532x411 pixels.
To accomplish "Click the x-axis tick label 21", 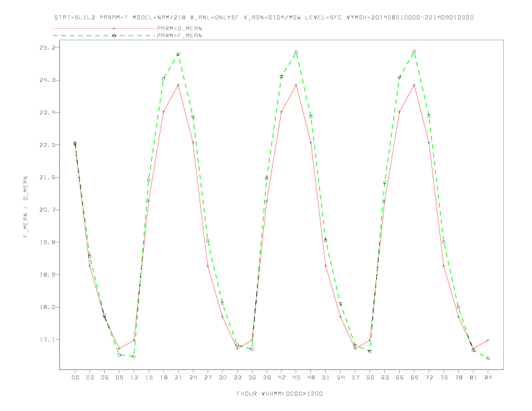I will pos(178,377).
